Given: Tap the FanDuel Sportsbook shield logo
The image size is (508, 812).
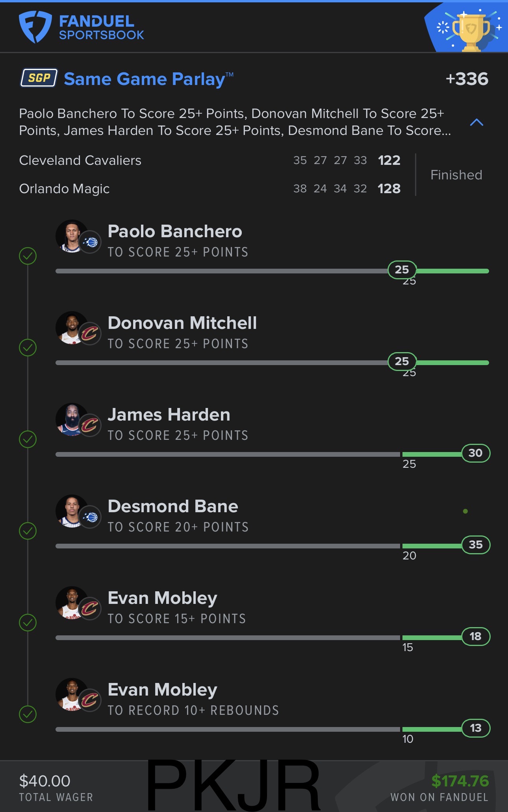Looking at the screenshot, I should pos(35,27).
